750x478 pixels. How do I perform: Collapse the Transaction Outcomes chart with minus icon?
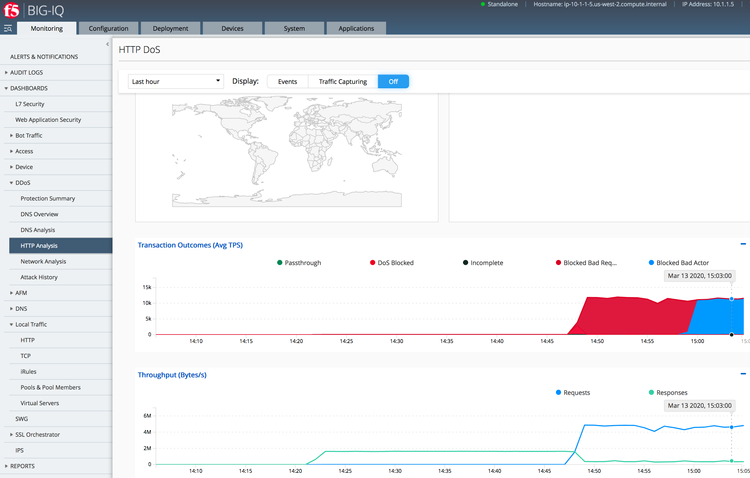pos(743,244)
